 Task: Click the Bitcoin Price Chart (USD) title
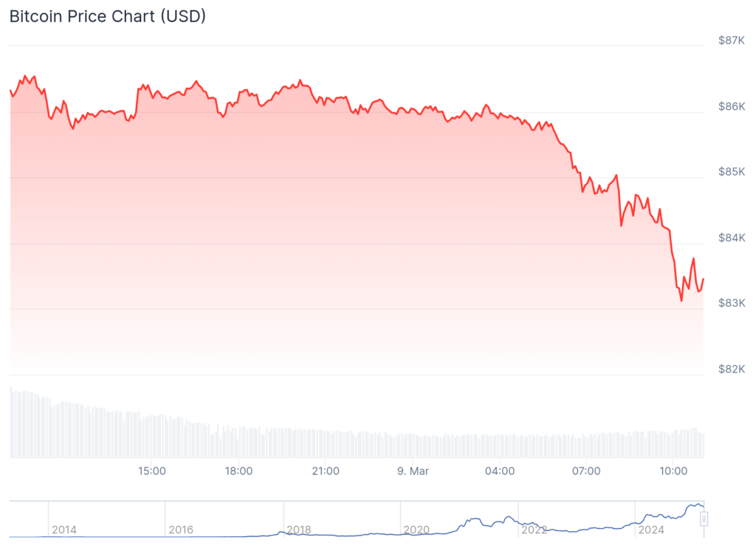[108, 16]
